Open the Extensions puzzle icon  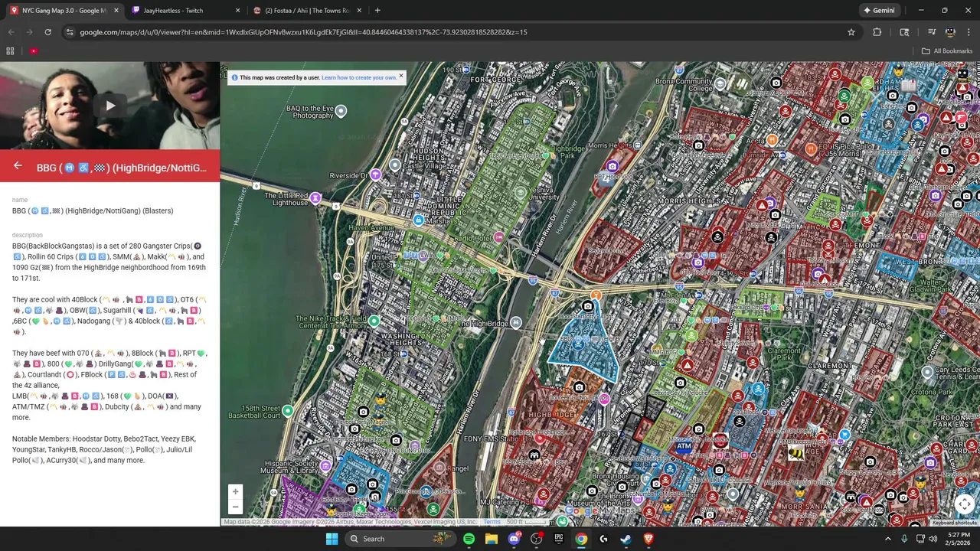coord(877,32)
